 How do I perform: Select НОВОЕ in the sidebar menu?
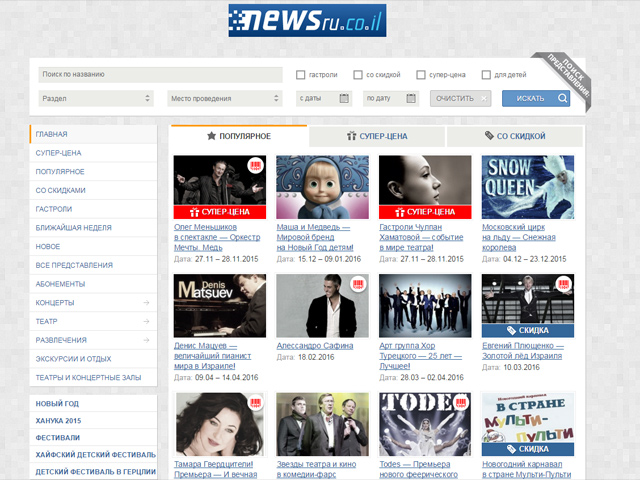pos(93,247)
